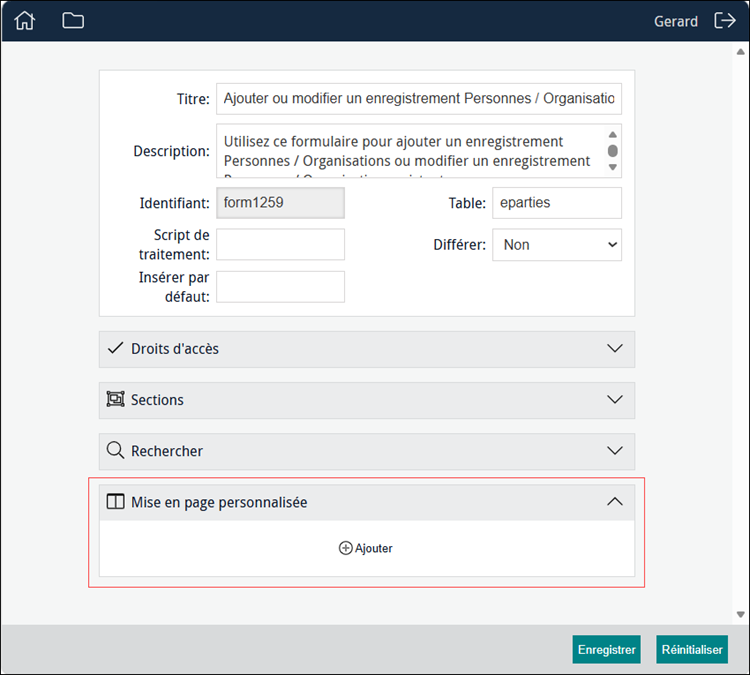Click the Table label
The width and height of the screenshot is (750, 675).
click(467, 203)
